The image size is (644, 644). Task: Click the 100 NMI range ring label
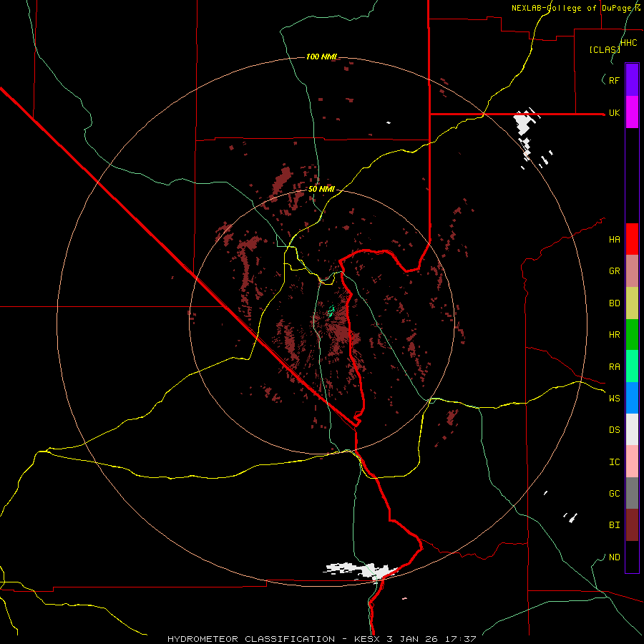click(x=321, y=57)
